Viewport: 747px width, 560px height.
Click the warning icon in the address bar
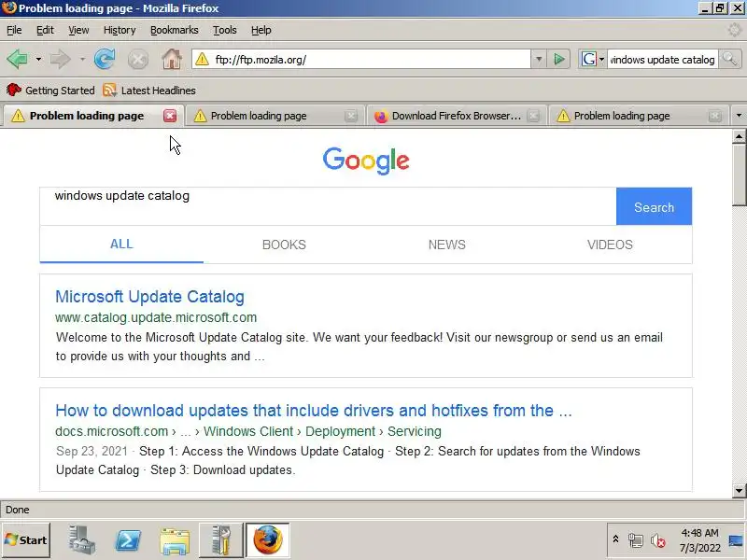coord(202,60)
